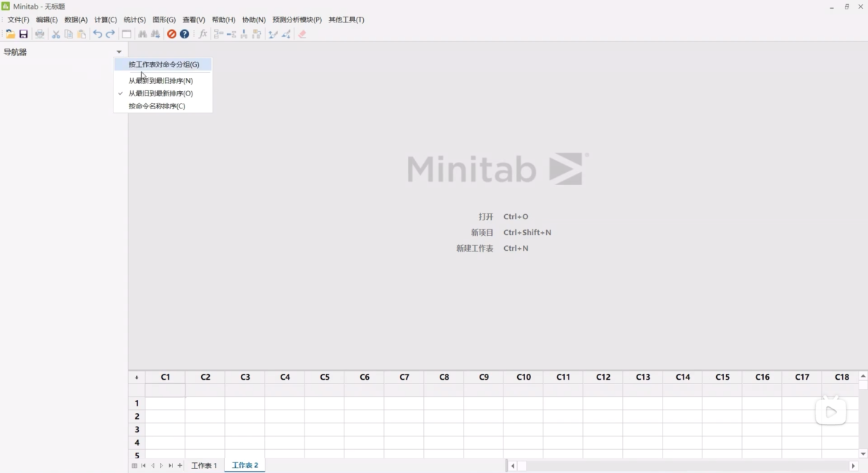Open the 其他工具(T) menu
Screen dimensions: 868x473
click(x=346, y=20)
